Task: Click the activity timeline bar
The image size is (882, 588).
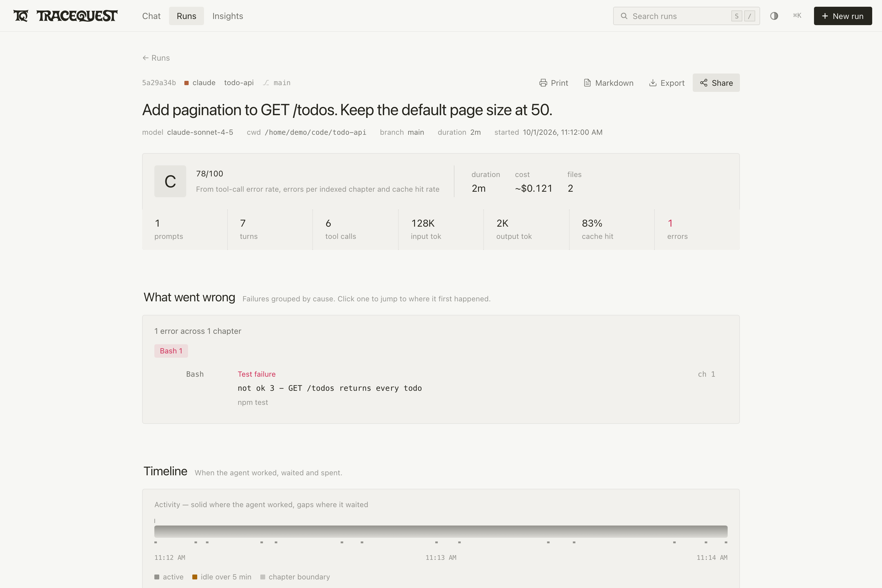Action: pos(441,531)
